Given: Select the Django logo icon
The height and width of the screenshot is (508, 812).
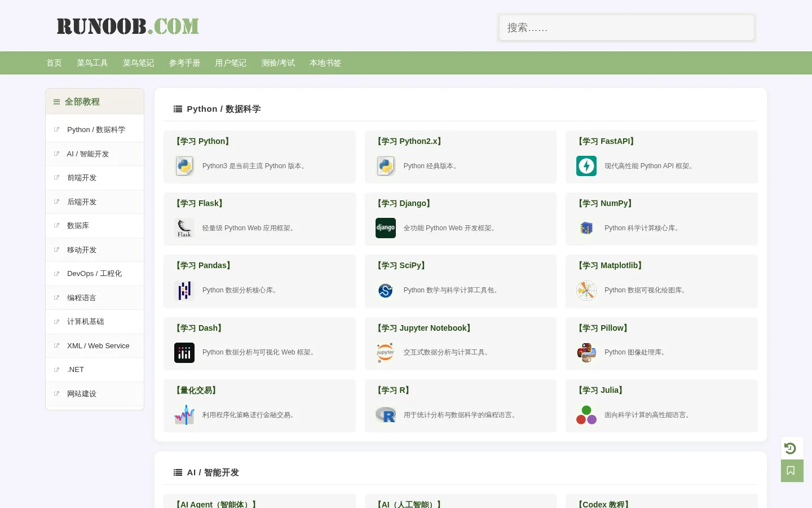Looking at the screenshot, I should pos(386,228).
